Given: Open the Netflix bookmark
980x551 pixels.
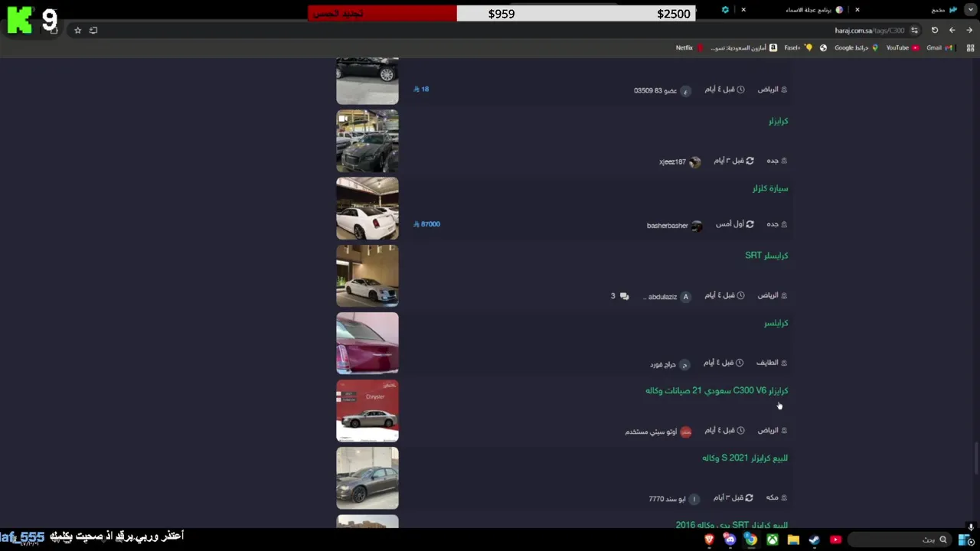Looking at the screenshot, I should tap(689, 47).
